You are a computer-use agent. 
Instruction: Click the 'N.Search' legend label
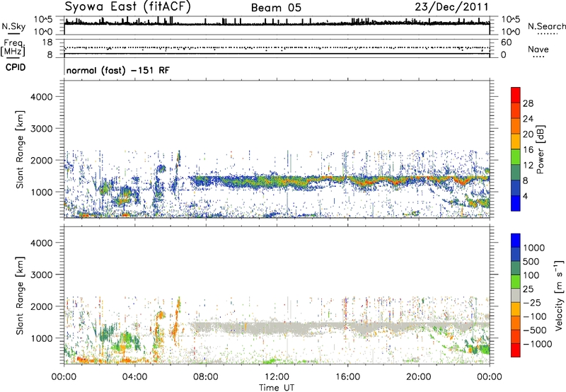coord(546,26)
